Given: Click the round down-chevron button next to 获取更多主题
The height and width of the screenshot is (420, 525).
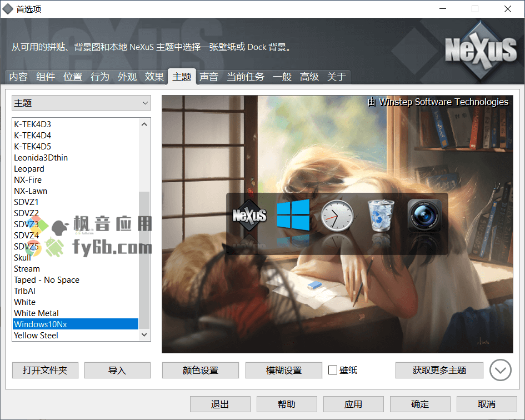Looking at the screenshot, I should (500, 370).
